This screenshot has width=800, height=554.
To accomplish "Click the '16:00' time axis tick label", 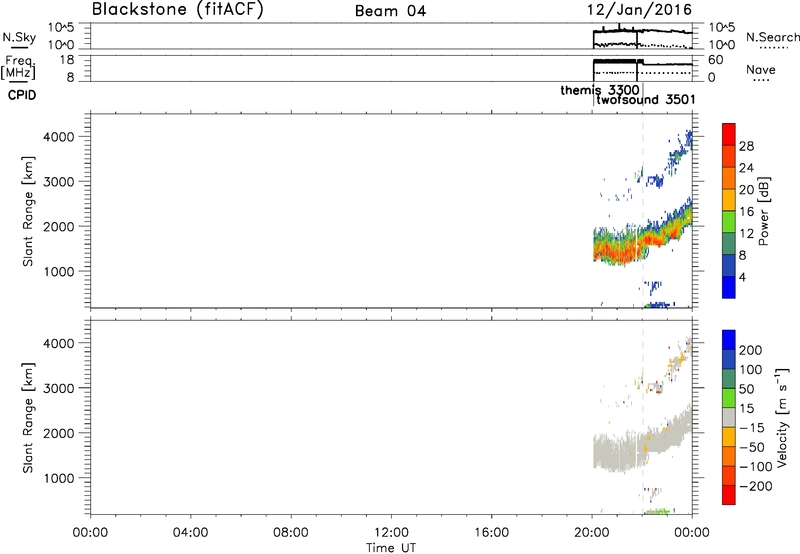I will (491, 533).
